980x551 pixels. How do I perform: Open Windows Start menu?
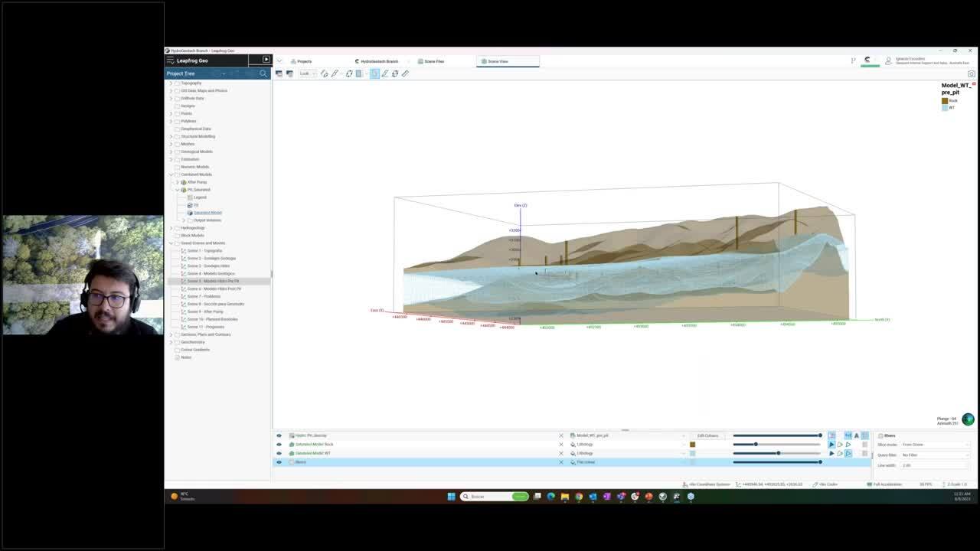(451, 497)
